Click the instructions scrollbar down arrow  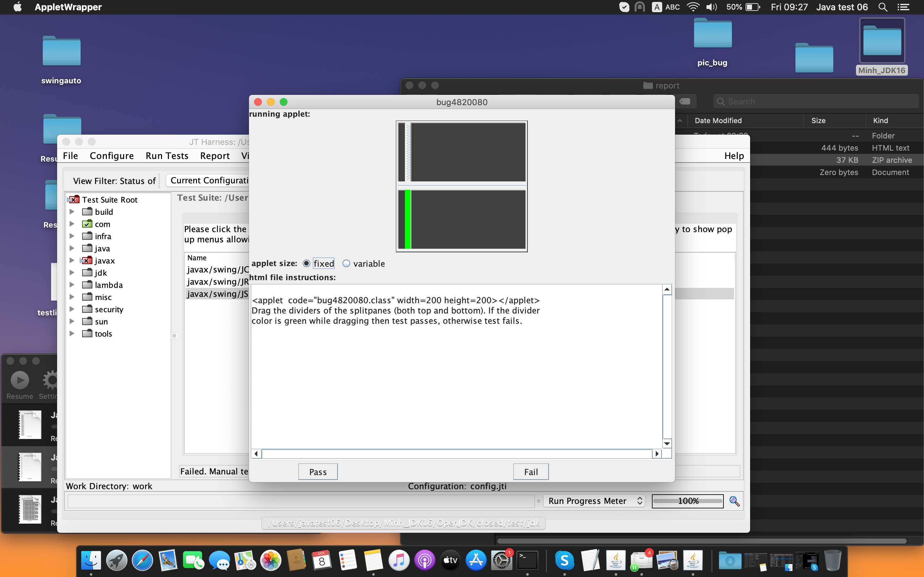point(667,443)
